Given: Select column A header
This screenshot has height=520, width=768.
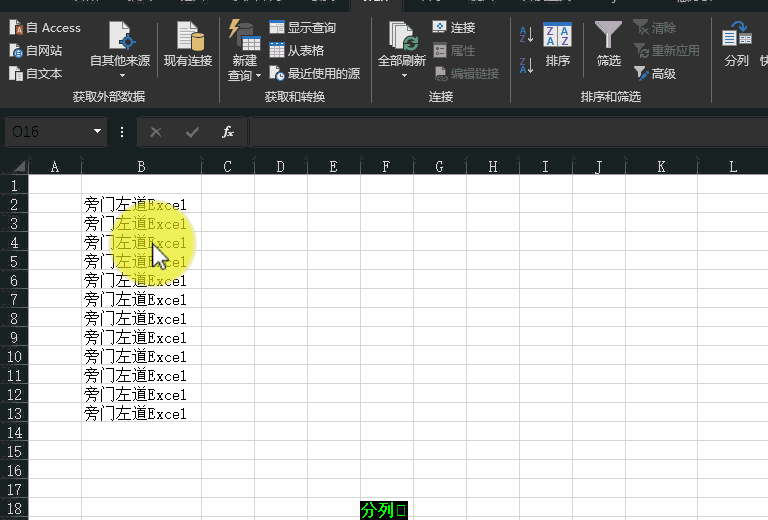Looking at the screenshot, I should 55,167.
